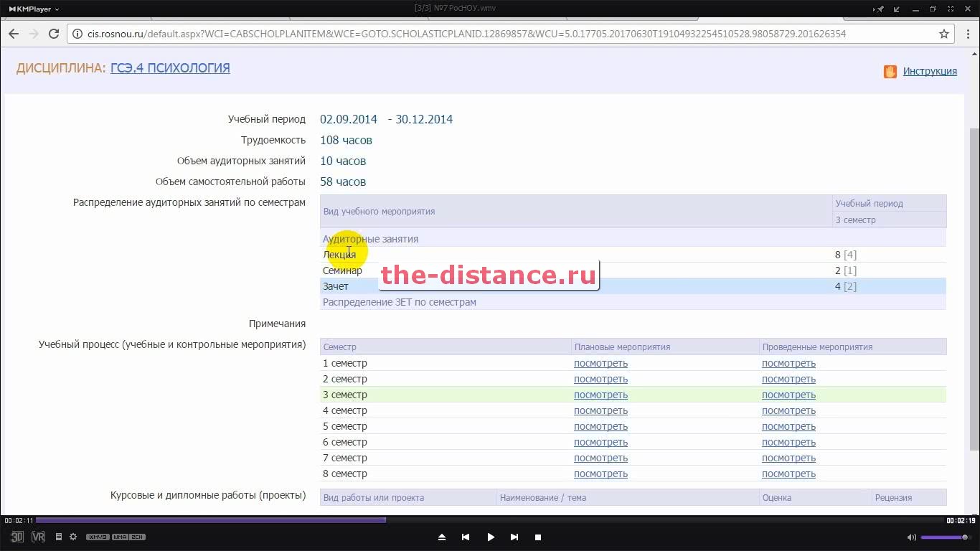
Task: Mute audio with speaker icon
Action: (x=912, y=537)
